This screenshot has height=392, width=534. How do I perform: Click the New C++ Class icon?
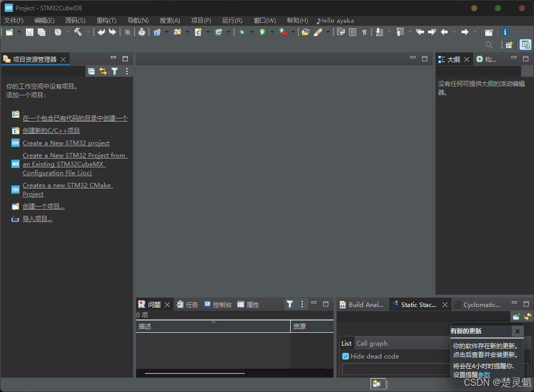tap(219, 32)
